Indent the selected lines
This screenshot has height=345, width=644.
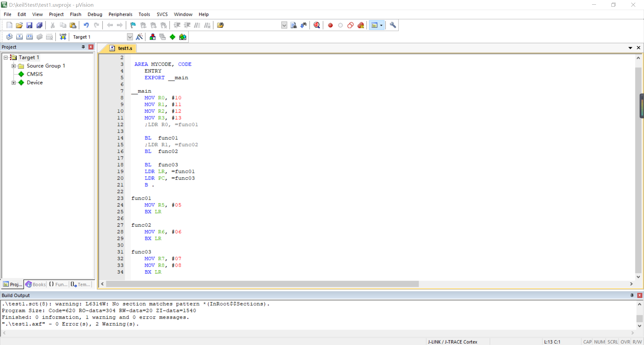point(177,25)
